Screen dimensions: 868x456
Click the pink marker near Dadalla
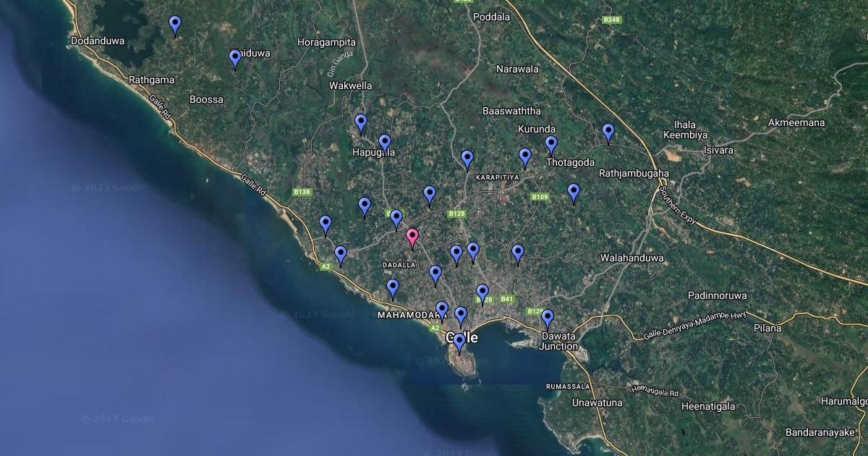pos(412,237)
